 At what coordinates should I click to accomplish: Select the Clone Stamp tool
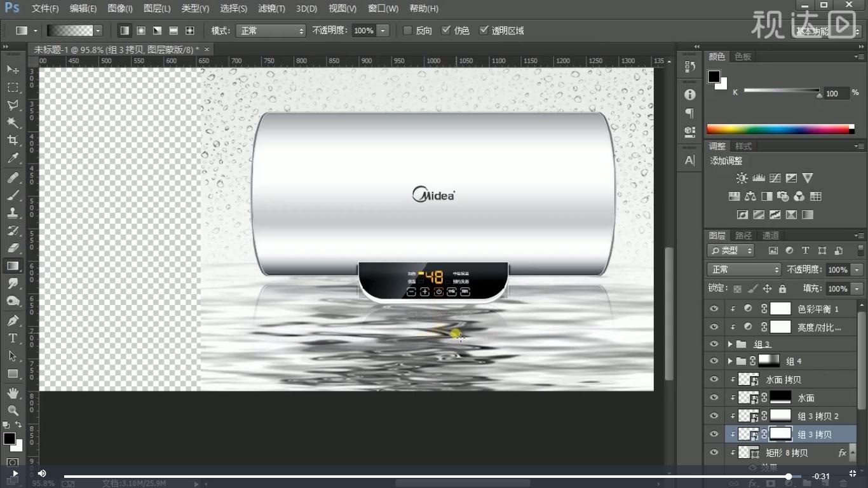[12, 213]
